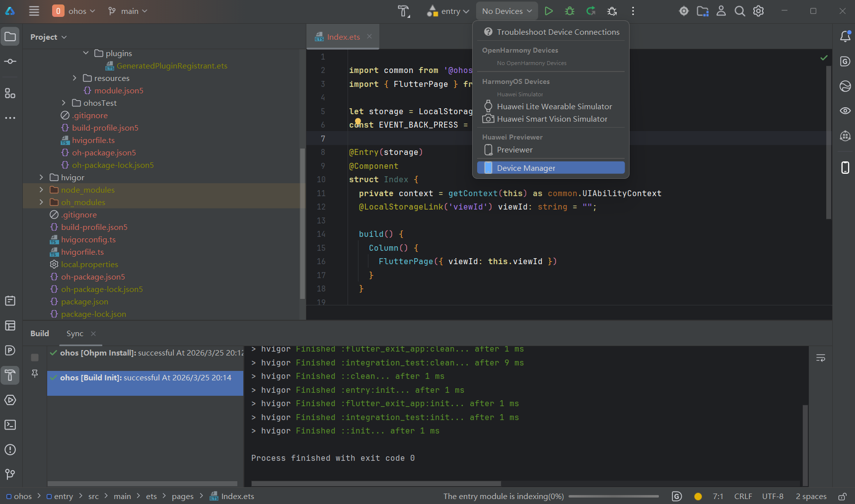855x504 pixels.
Task: Open the Previewer eye tool window
Action: pos(845,111)
